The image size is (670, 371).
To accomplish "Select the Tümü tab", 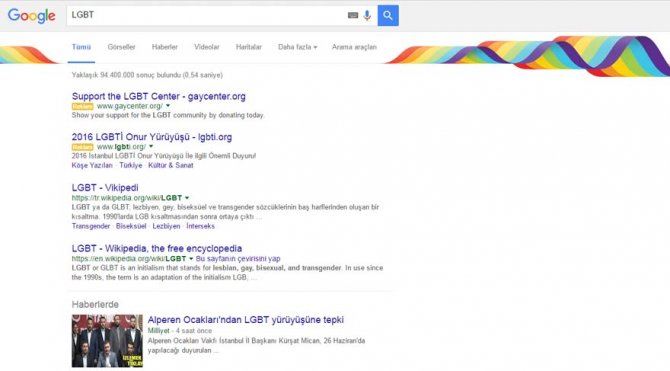I will (81, 47).
